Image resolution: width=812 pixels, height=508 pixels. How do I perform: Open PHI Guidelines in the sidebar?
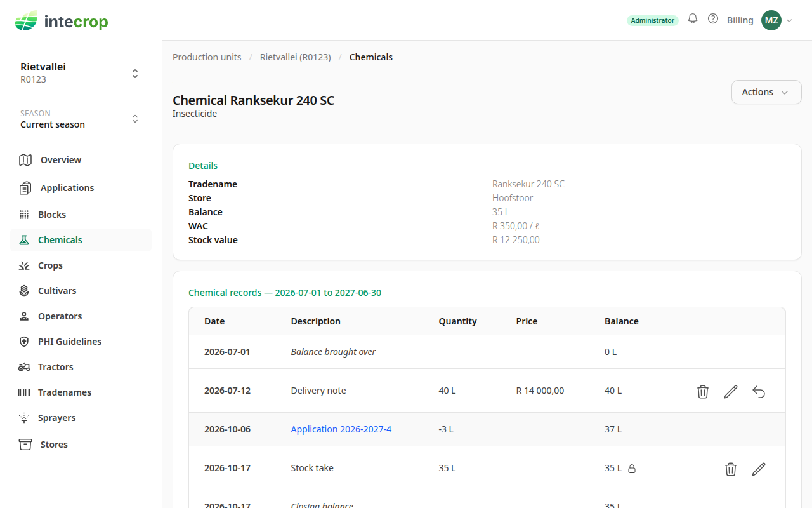(81, 342)
